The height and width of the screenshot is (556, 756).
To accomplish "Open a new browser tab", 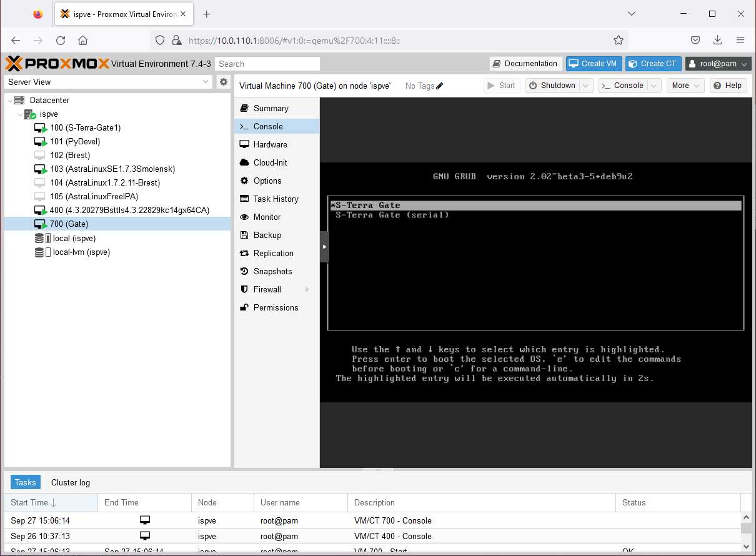I will (x=207, y=14).
